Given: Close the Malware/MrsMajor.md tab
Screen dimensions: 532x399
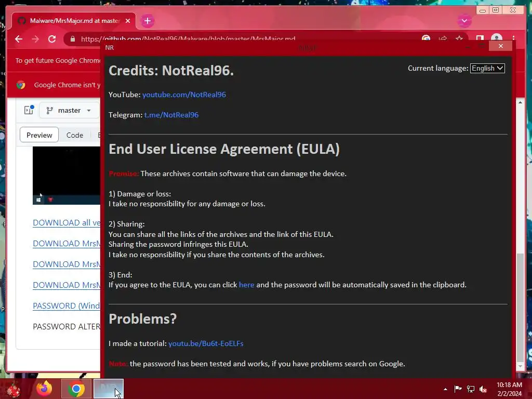Looking at the screenshot, I should click(x=128, y=21).
